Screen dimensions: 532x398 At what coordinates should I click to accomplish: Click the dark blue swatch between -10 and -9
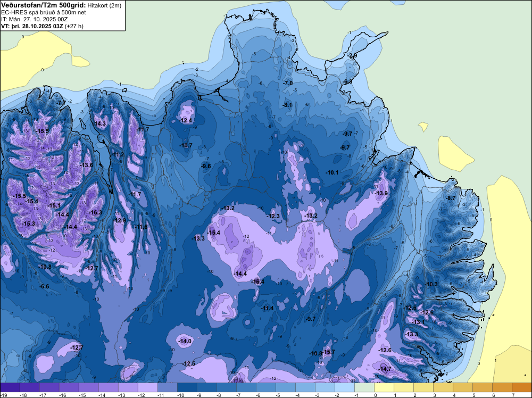(187, 387)
